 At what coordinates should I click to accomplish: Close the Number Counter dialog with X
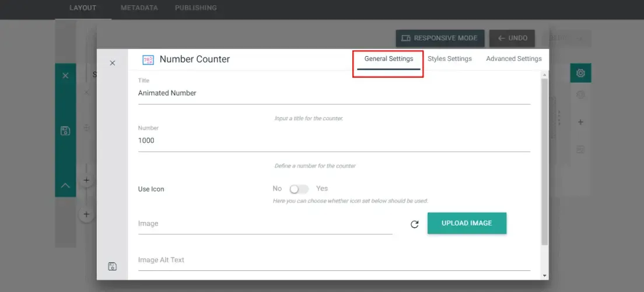112,63
